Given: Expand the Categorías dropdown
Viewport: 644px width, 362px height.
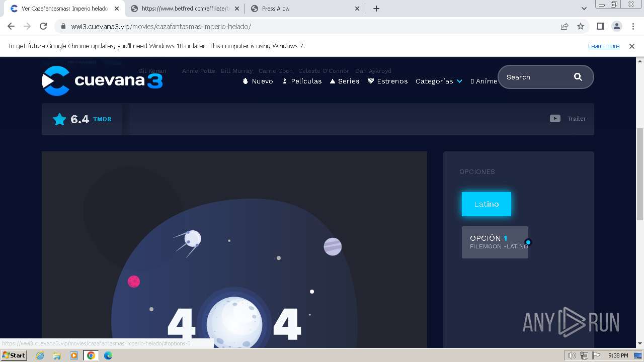Looking at the screenshot, I should [439, 81].
